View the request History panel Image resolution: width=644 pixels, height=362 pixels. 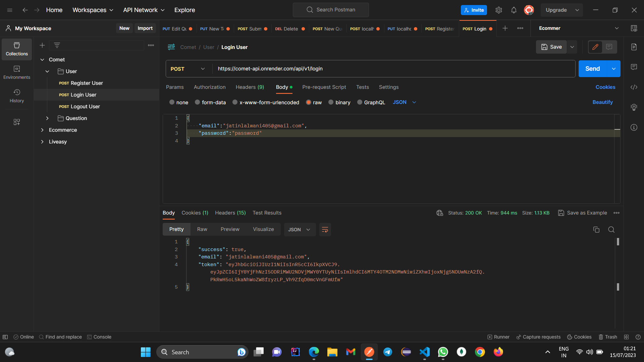coord(16,96)
